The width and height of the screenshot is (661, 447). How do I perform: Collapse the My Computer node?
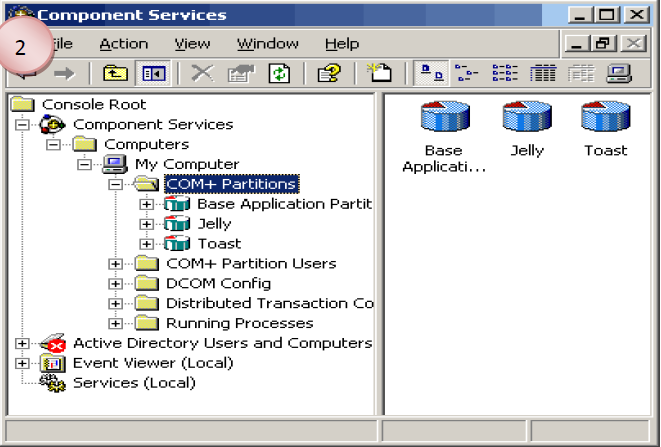(x=84, y=164)
